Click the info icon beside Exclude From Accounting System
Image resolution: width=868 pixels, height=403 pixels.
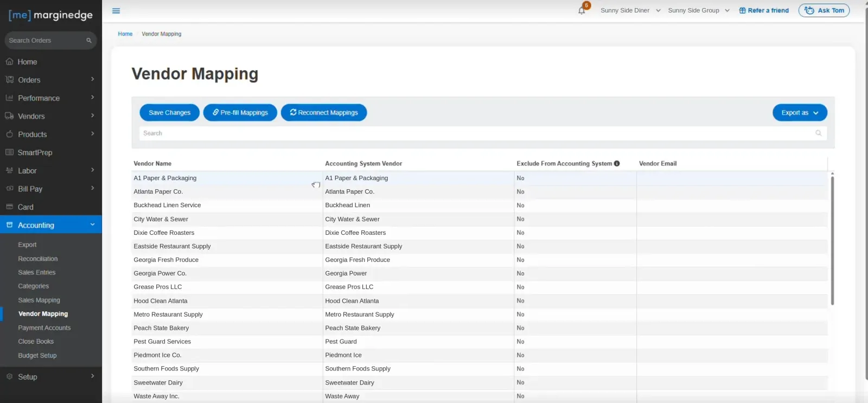point(617,163)
